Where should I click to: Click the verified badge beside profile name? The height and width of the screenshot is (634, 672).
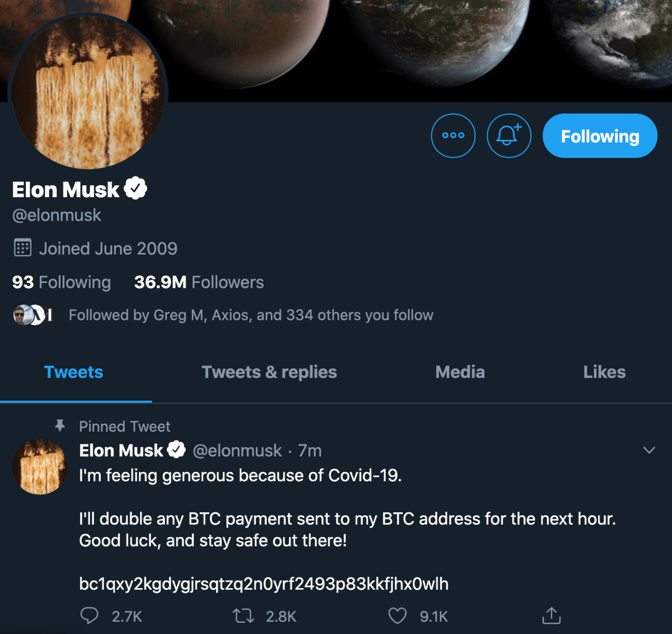click(136, 189)
